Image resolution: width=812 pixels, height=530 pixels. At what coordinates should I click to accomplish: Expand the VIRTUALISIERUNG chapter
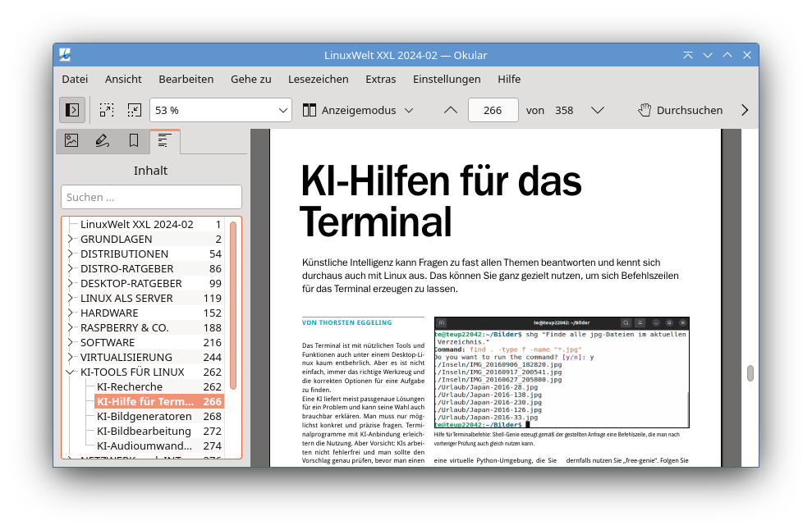point(71,357)
